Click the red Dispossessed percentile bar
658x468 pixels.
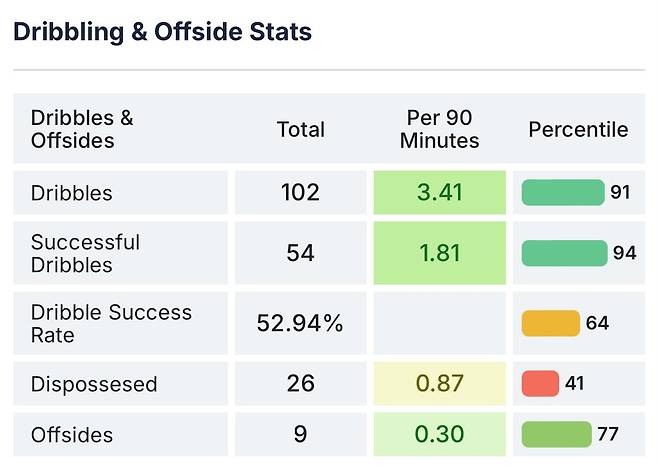540,383
